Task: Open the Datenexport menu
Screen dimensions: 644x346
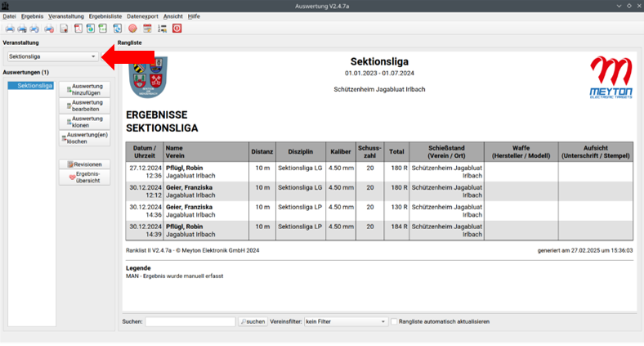Action: (142, 16)
